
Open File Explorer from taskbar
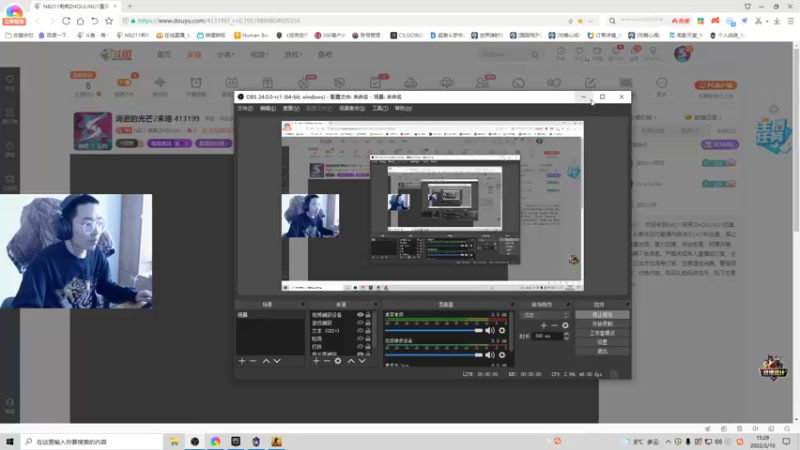pyautogui.click(x=174, y=441)
